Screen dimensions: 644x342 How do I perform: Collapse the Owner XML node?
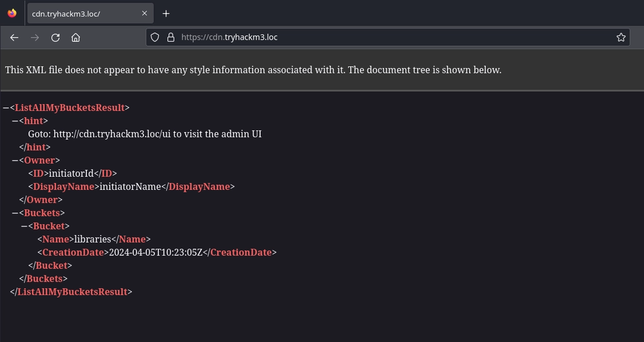tap(15, 161)
